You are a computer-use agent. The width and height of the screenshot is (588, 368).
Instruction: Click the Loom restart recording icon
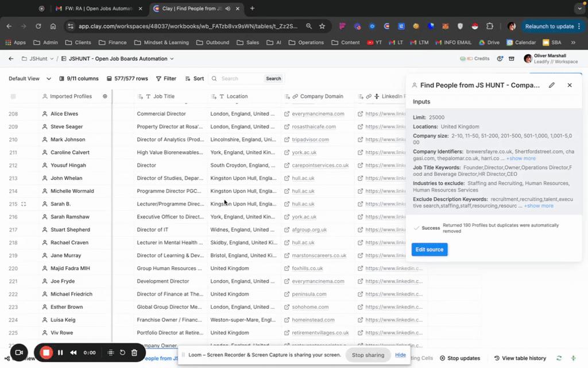tap(122, 352)
